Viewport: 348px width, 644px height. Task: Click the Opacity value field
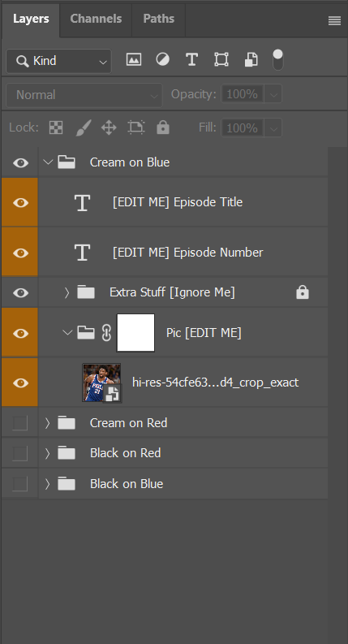pos(243,94)
